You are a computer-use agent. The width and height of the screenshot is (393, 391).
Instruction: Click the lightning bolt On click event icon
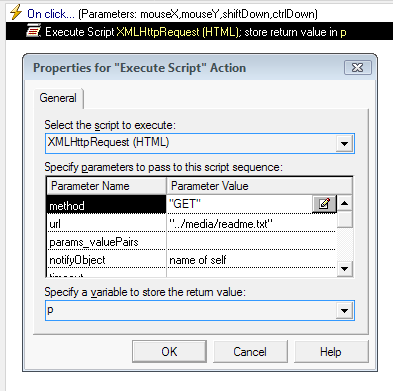tap(16, 13)
